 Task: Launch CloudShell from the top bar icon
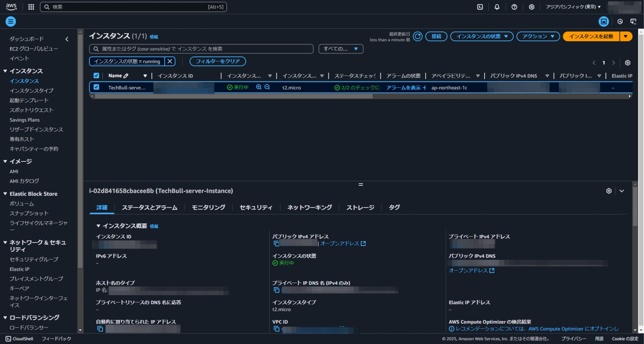pyautogui.click(x=480, y=7)
